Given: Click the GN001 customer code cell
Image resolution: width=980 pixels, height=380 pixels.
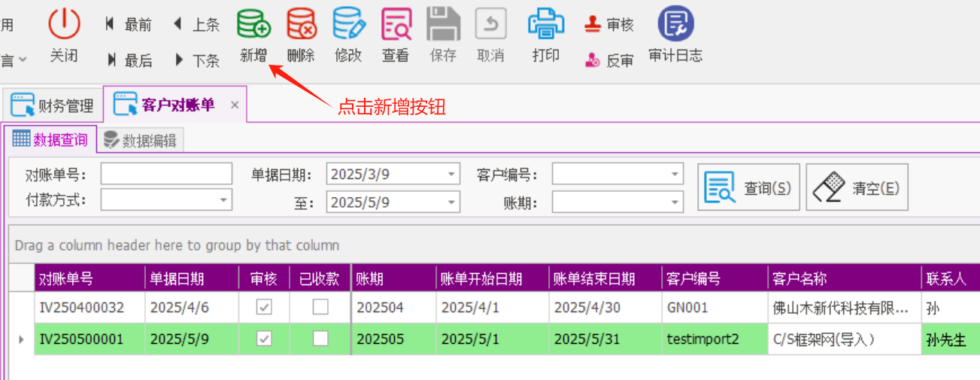Looking at the screenshot, I should click(715, 308).
